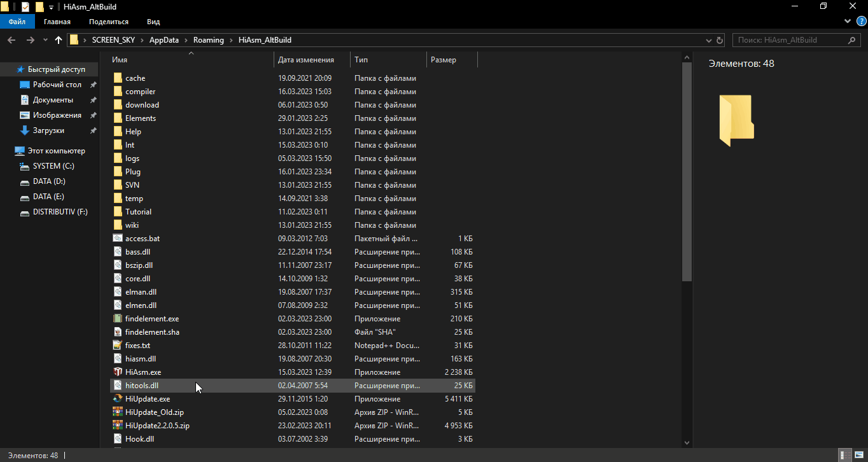Click the Downloads arrow icon in sidebar
This screenshot has height=462, width=868.
click(25, 130)
